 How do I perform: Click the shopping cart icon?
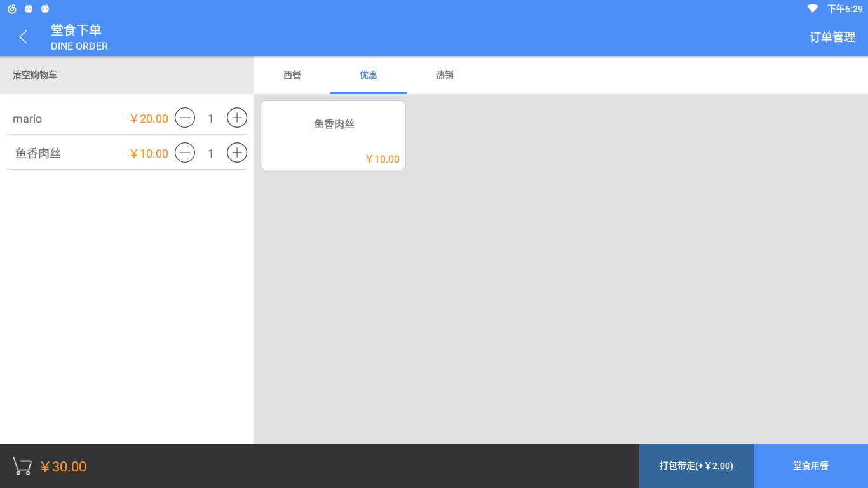(22, 466)
